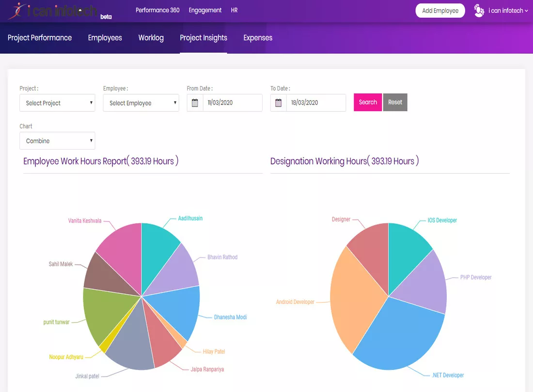Click the Reset button
The height and width of the screenshot is (392, 533).
pos(395,102)
